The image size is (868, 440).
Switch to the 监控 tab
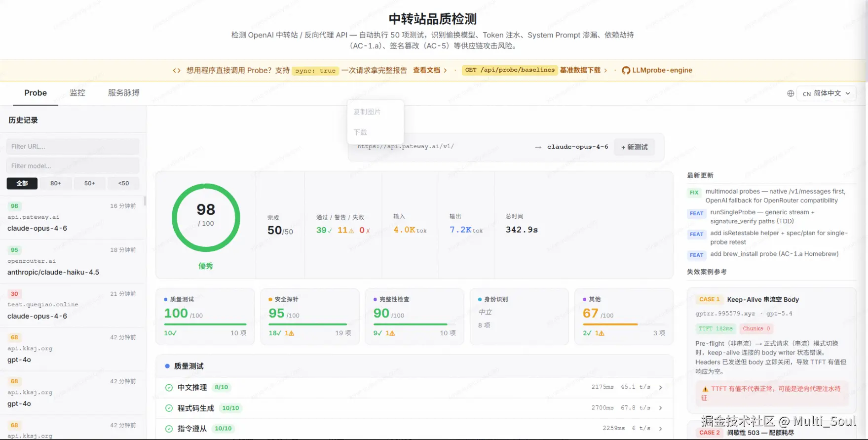77,93
